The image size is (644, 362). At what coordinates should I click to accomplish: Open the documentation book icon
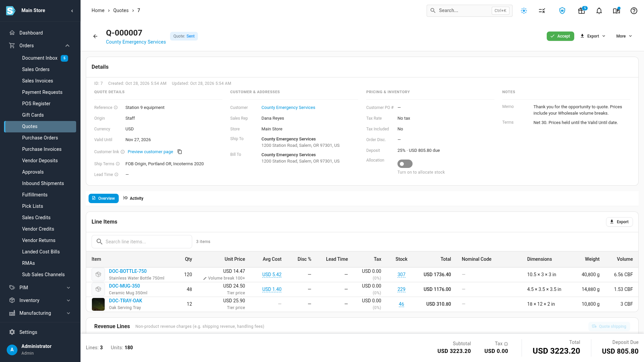[x=616, y=11]
